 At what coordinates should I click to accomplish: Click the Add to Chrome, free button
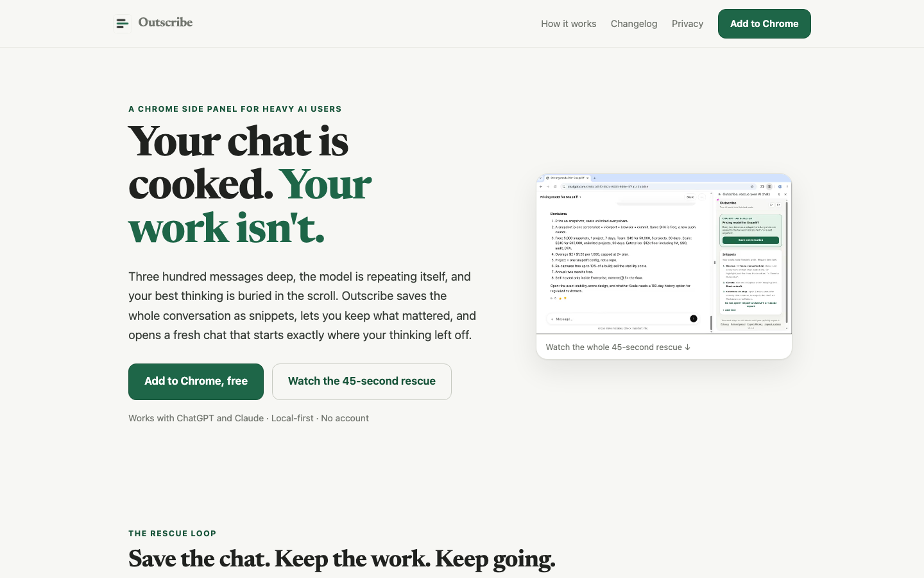(x=196, y=381)
